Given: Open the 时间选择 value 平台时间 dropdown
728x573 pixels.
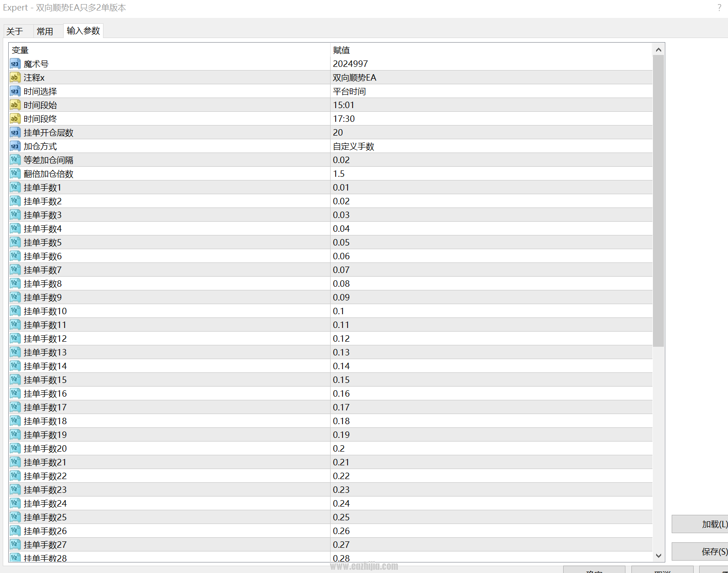Looking at the screenshot, I should pos(491,91).
